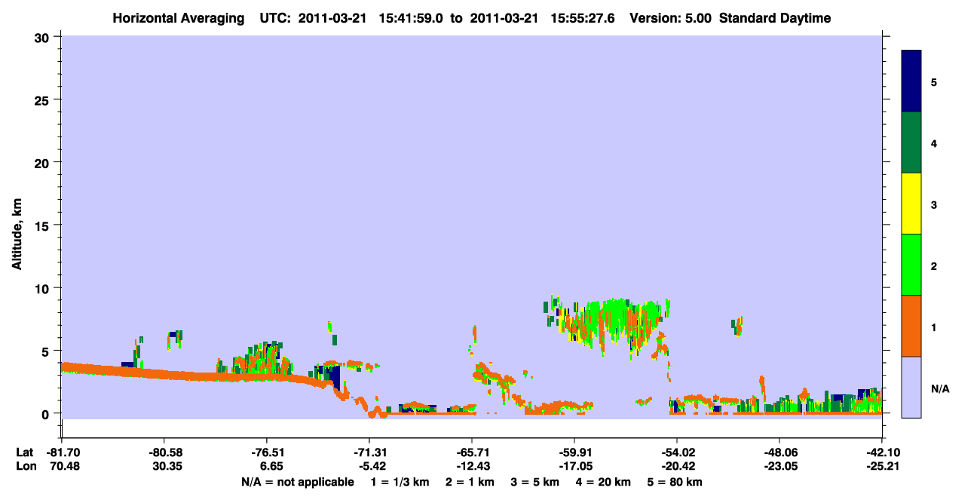The height and width of the screenshot is (503, 980).
Task: Click the 'N/A = not applicable' legend text
Action: (x=298, y=482)
